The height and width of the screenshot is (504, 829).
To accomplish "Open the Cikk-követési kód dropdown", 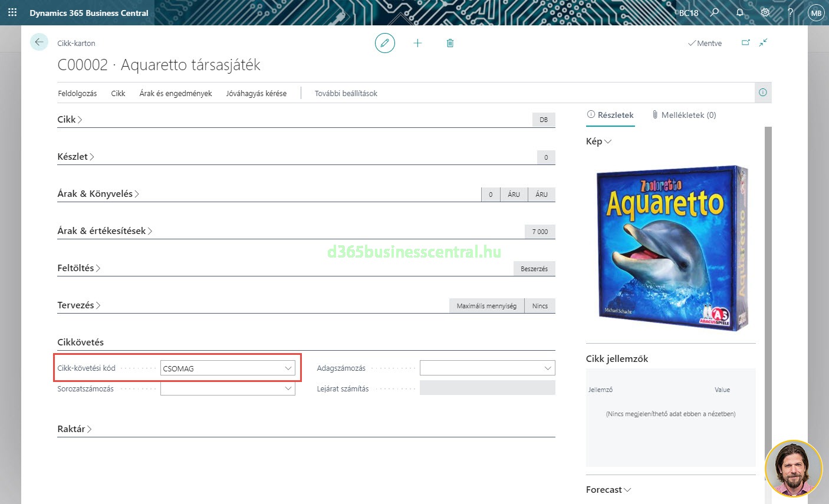I will click(288, 368).
